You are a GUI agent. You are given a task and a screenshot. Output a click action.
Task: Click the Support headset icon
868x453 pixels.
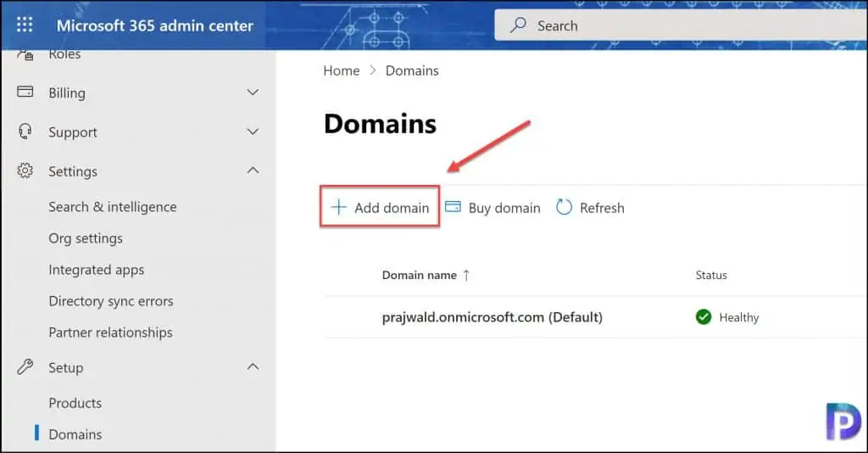click(x=25, y=131)
